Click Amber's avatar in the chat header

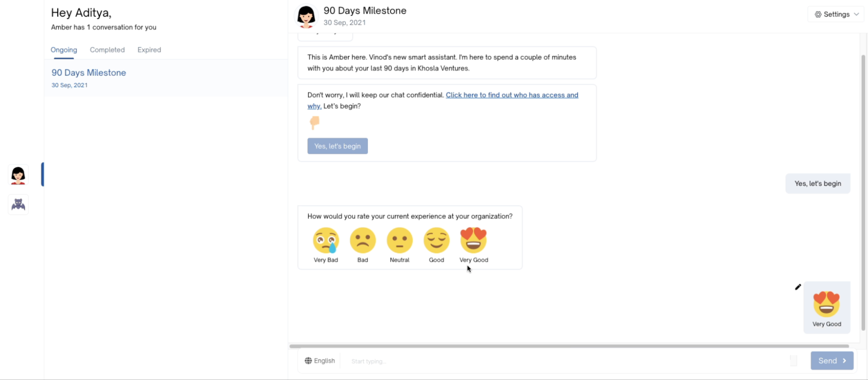(306, 16)
